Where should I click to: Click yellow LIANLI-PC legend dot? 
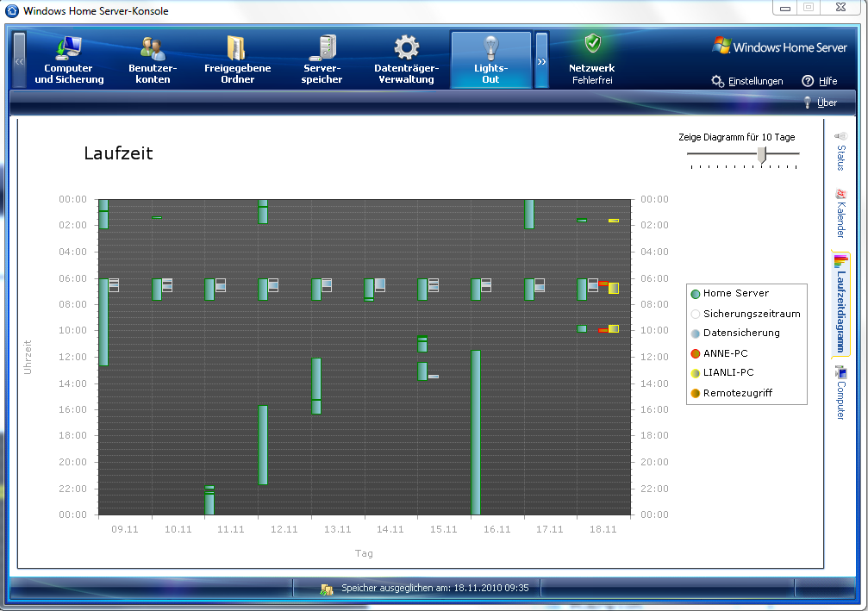coord(696,373)
